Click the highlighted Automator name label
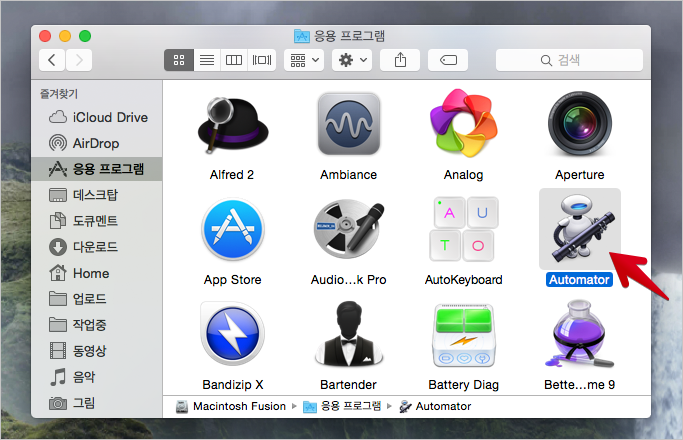683x440 pixels. pos(579,280)
